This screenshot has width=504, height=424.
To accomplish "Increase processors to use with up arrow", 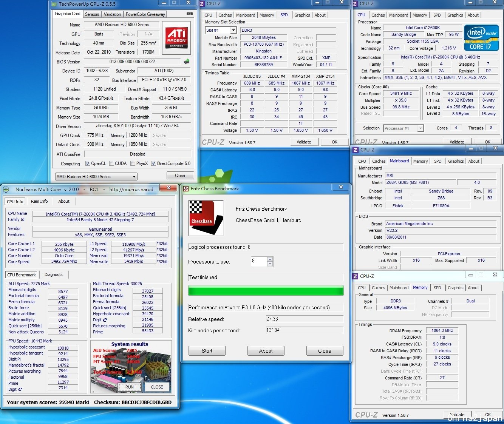I will click(270, 259).
